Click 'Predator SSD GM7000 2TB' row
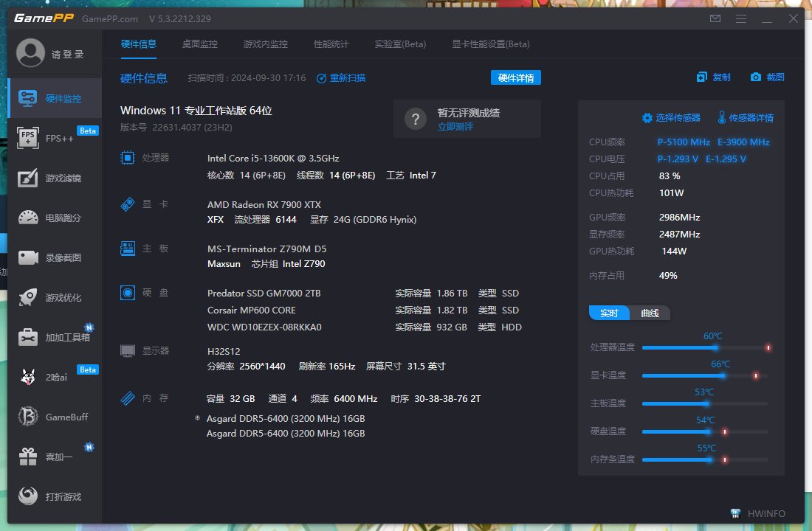This screenshot has width=812, height=531. coord(363,293)
